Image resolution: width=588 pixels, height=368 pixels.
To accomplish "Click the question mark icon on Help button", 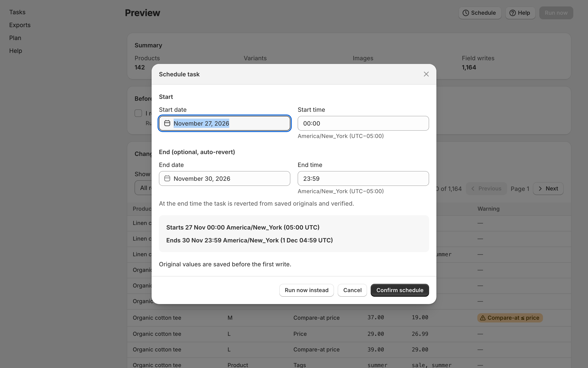I will (512, 13).
